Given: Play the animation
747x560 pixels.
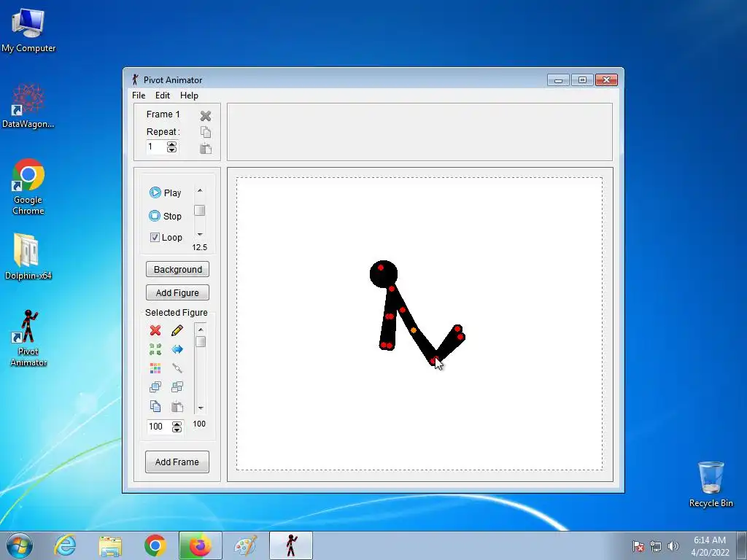Looking at the screenshot, I should pos(166,192).
